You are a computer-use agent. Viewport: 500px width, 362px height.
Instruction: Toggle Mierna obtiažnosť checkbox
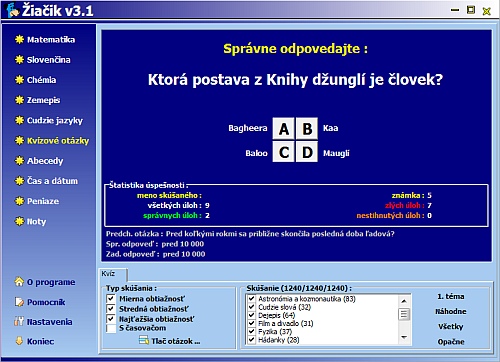click(x=111, y=299)
